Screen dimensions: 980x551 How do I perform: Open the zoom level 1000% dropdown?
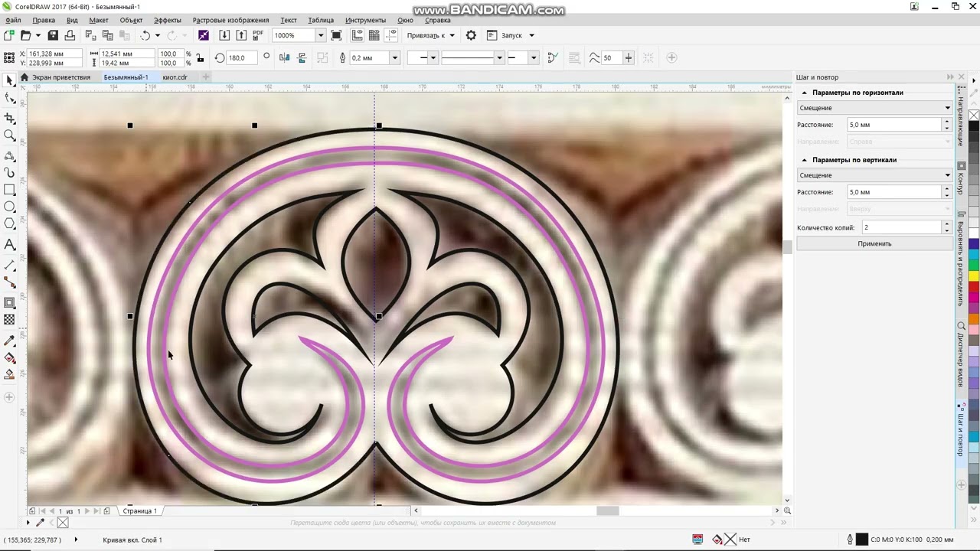coord(320,35)
